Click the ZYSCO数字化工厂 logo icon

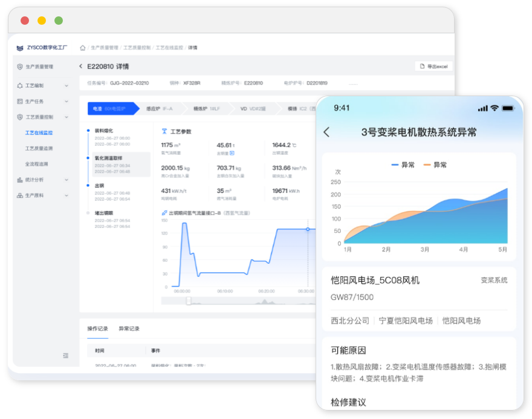(x=19, y=48)
